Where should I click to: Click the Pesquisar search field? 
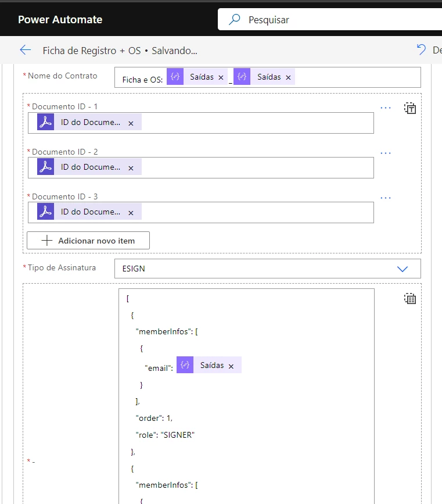coord(330,20)
